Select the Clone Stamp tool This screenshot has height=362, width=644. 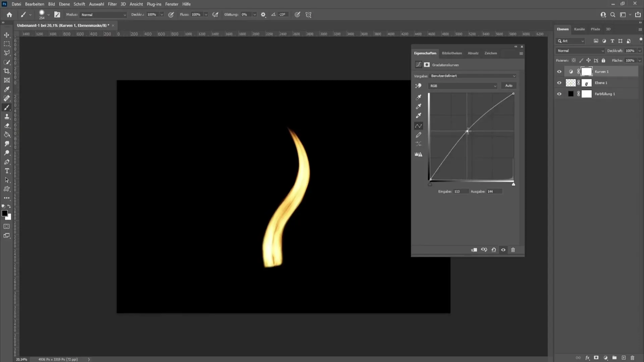pos(7,117)
